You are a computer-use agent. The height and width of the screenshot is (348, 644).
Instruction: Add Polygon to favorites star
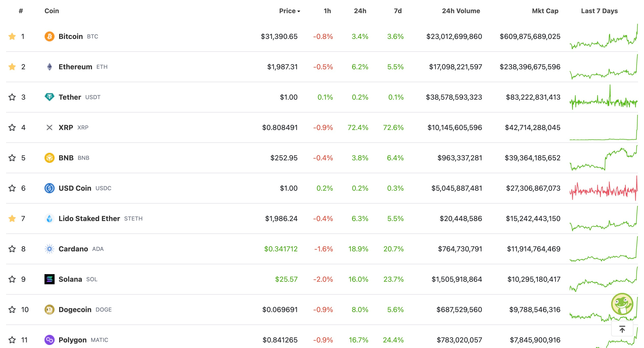[12, 340]
